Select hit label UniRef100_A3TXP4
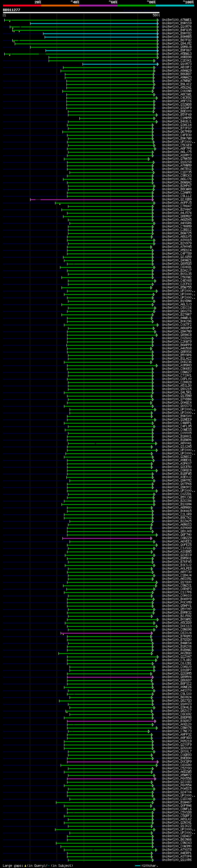This screenshot has height=868, width=197. (176, 857)
